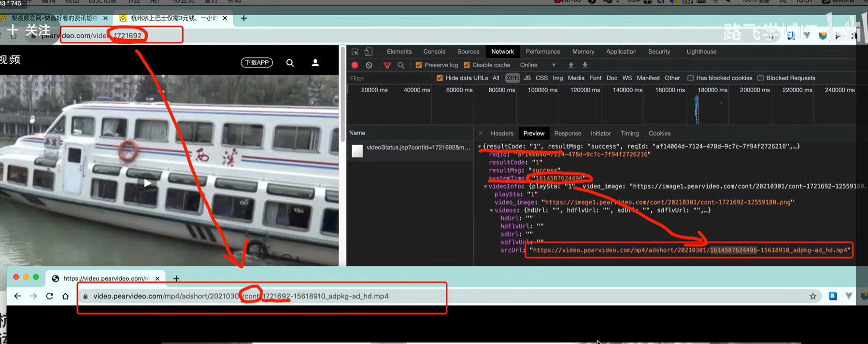Enable Has blocked cookies checkbox
Image resolution: width=868 pixels, height=344 pixels.
(x=690, y=78)
